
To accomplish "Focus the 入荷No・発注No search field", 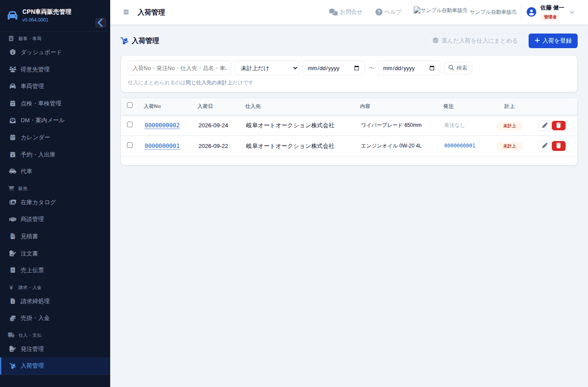I will [179, 68].
